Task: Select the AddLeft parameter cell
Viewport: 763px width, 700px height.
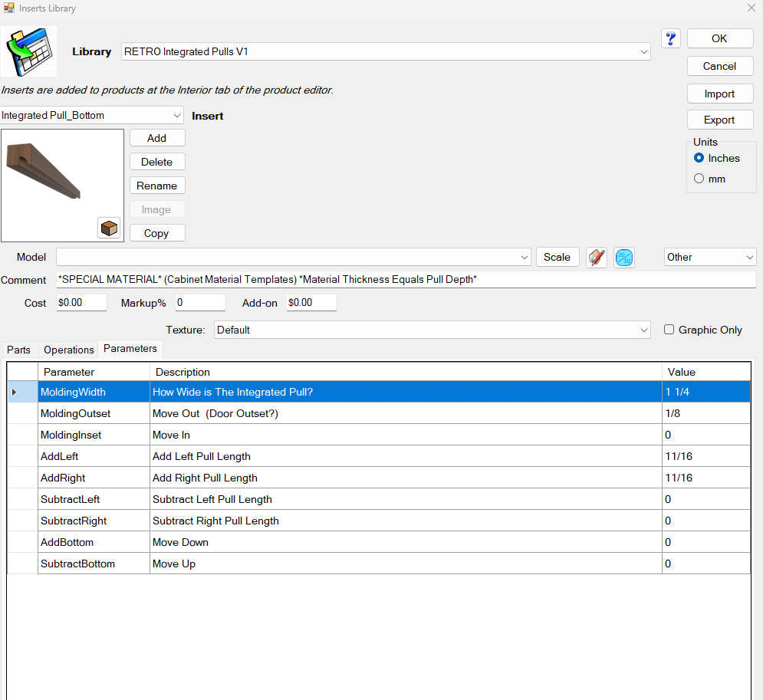Action: [x=94, y=455]
